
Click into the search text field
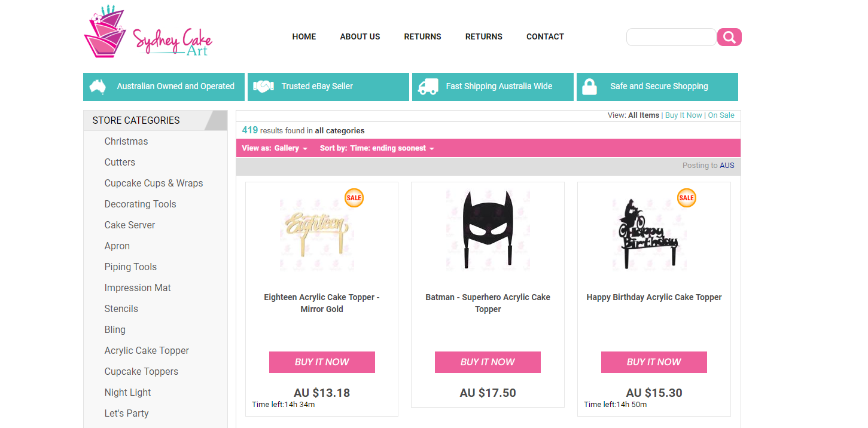pos(671,37)
